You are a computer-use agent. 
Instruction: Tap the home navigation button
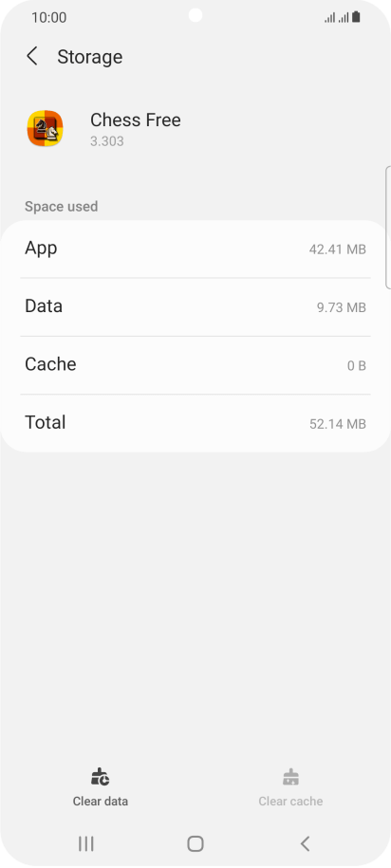[195, 843]
